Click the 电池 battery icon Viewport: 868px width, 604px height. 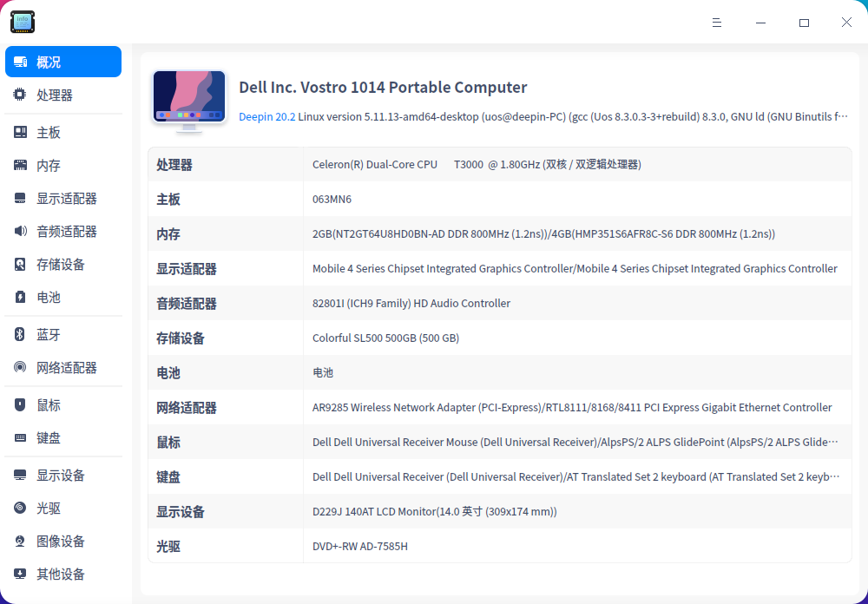pyautogui.click(x=20, y=297)
